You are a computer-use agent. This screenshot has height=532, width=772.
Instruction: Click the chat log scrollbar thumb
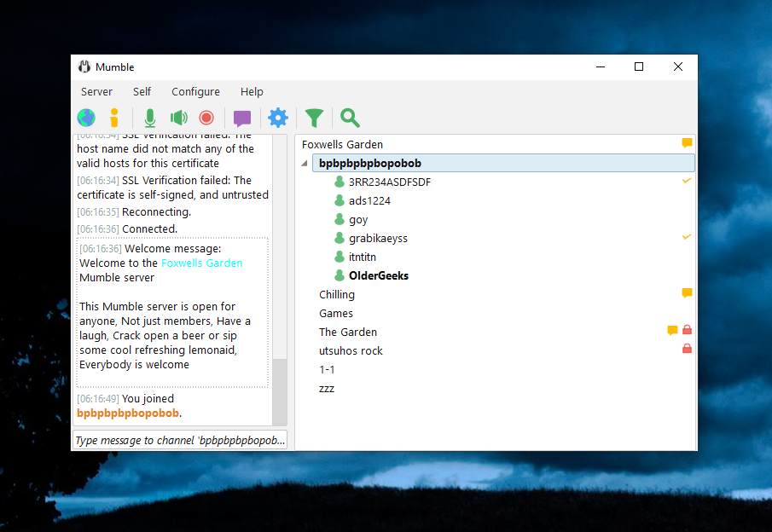click(280, 391)
